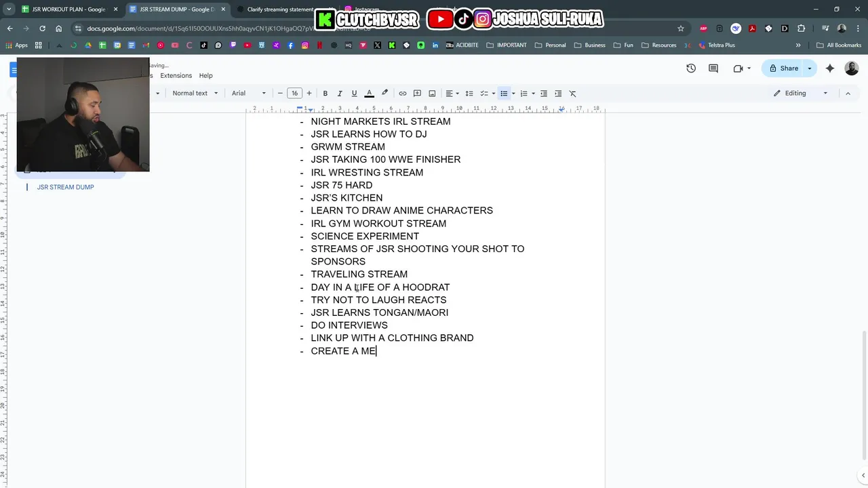Open line and paragraph spacing options
868x488 pixels.
[469, 94]
